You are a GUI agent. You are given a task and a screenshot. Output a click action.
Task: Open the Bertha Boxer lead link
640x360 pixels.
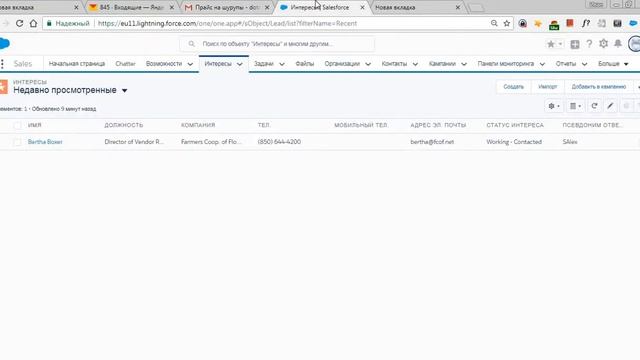click(x=45, y=142)
